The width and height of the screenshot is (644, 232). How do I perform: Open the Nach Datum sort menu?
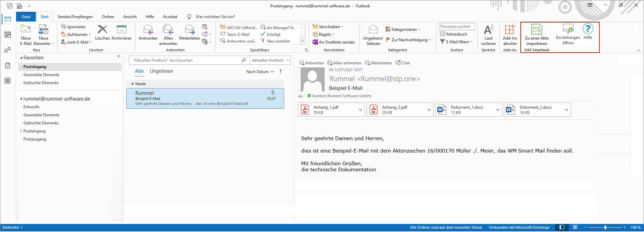point(260,72)
